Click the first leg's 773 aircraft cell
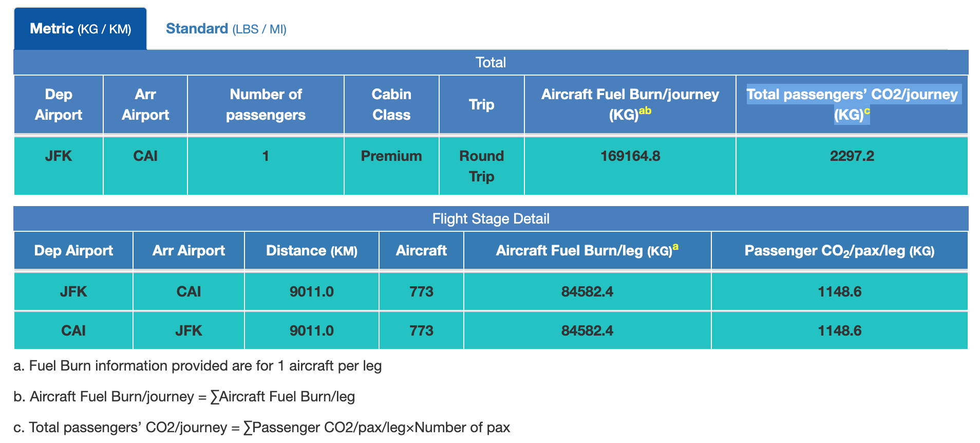 (x=421, y=292)
